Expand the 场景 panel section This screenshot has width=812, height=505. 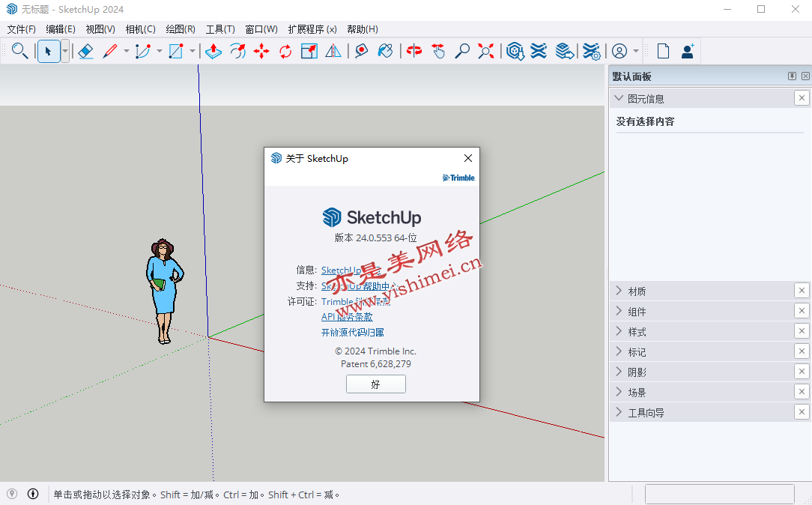(x=618, y=392)
